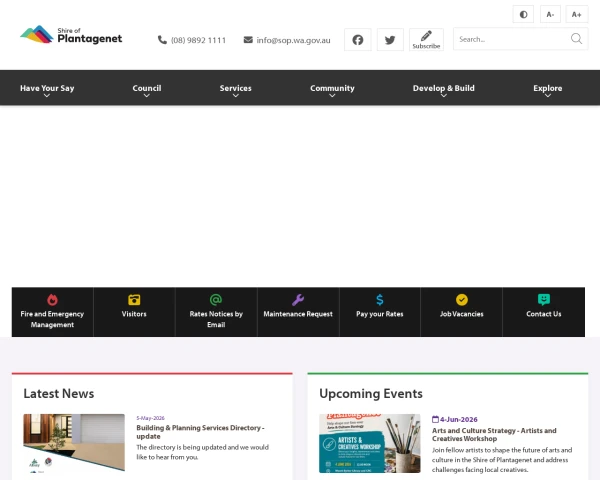Open the Develop & Build menu
Image resolution: width=600 pixels, height=480 pixels.
pyautogui.click(x=443, y=88)
